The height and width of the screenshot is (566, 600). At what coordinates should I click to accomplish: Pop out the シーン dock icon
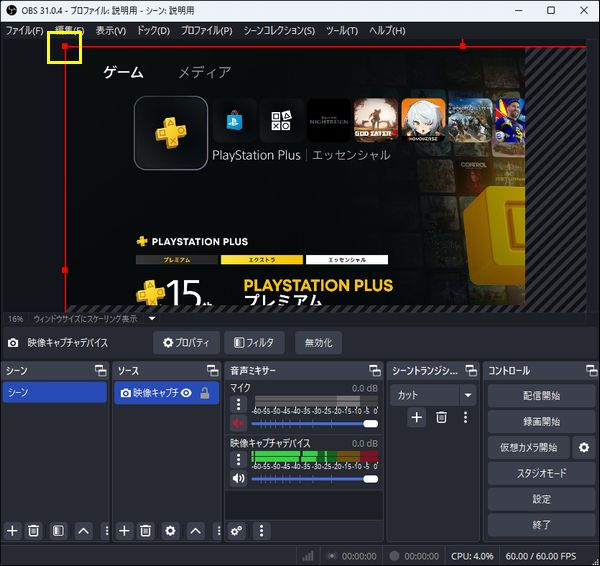coord(101,370)
